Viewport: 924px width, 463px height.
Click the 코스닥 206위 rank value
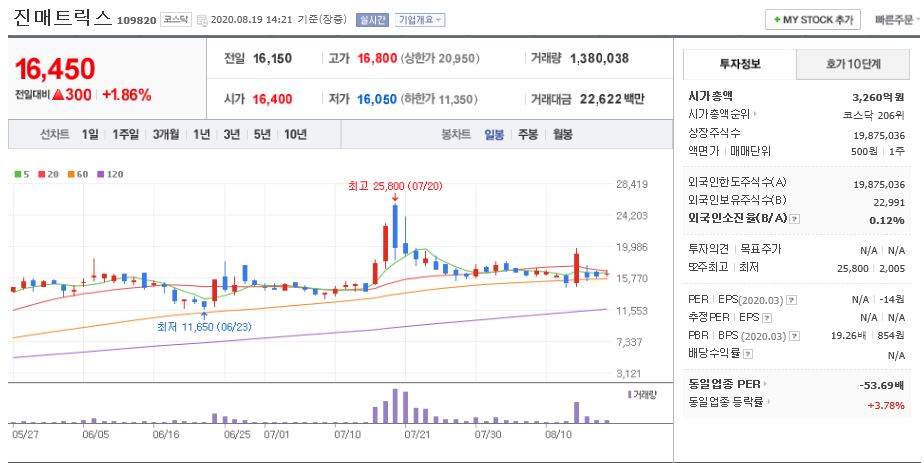click(x=873, y=115)
